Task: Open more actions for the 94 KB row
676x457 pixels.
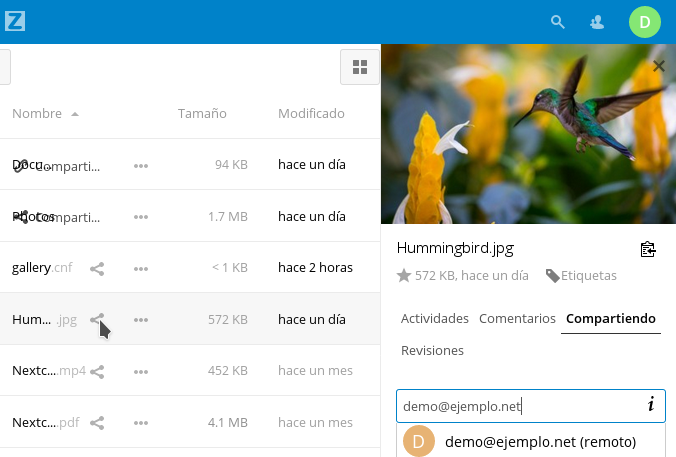Action: [141, 166]
